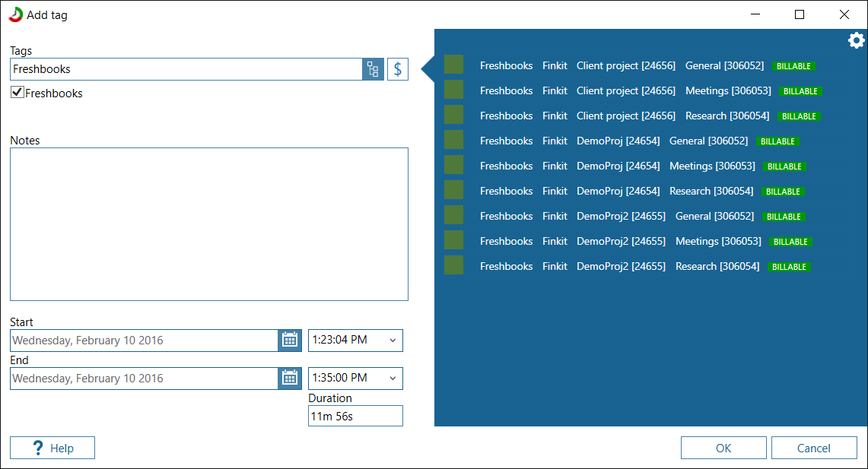This screenshot has height=469, width=868.
Task: Click the End date field
Action: coord(144,379)
